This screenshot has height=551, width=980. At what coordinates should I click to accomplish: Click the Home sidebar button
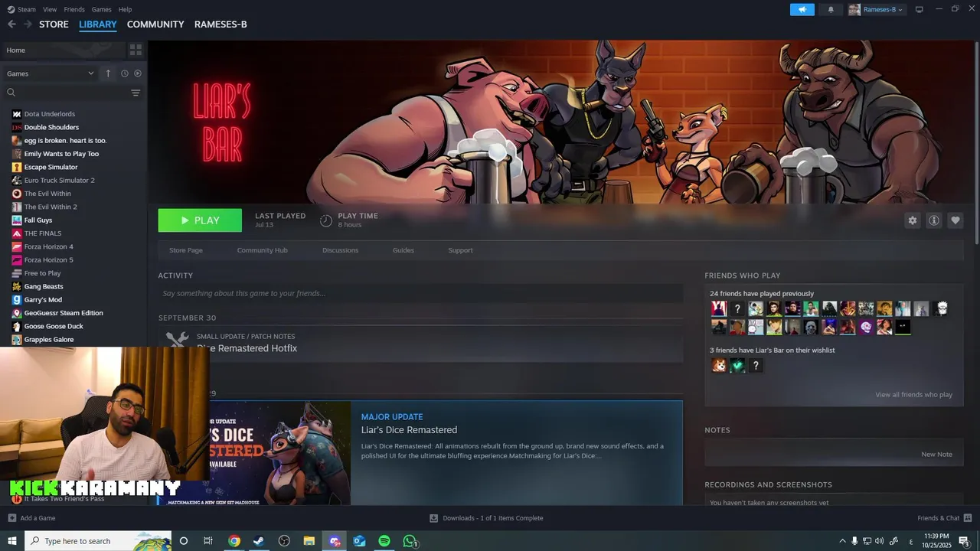point(63,50)
